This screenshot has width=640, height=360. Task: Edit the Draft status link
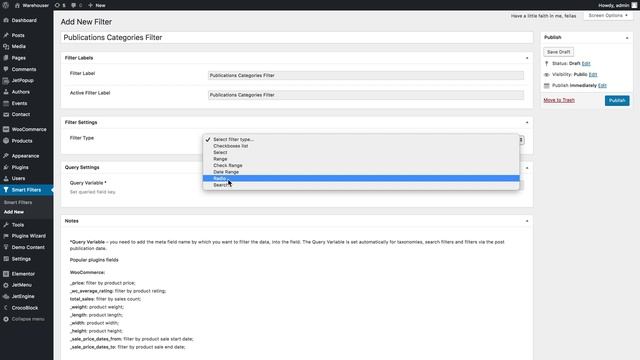(586, 64)
